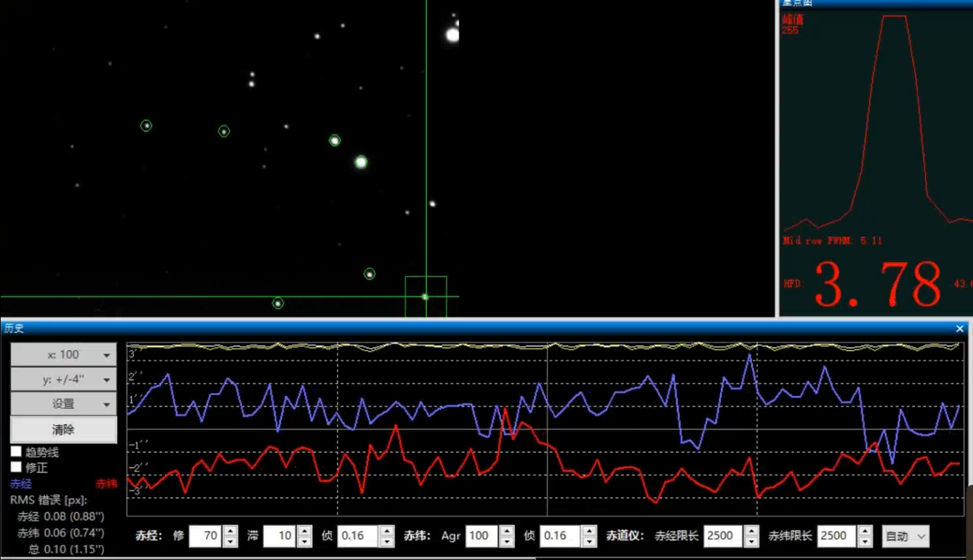This screenshot has height=560, width=973.
Task: Open the 设置 dropdown menu
Action: [x=63, y=404]
